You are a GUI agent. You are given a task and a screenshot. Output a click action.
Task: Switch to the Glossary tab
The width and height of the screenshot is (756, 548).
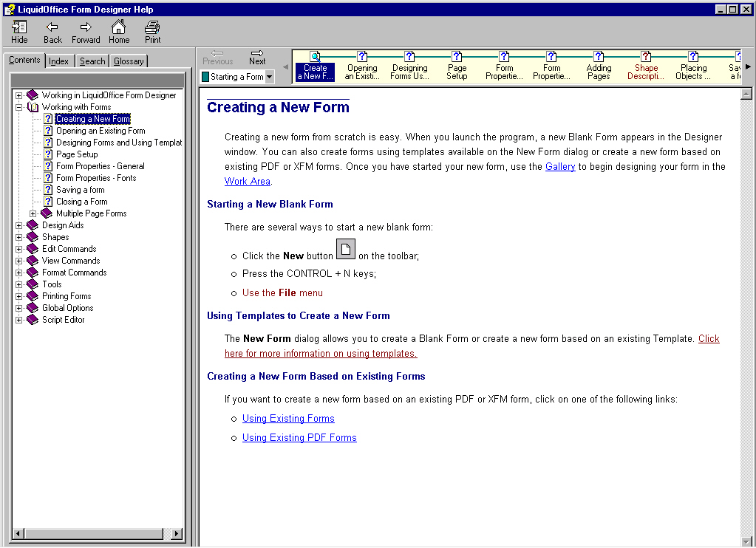(x=129, y=61)
